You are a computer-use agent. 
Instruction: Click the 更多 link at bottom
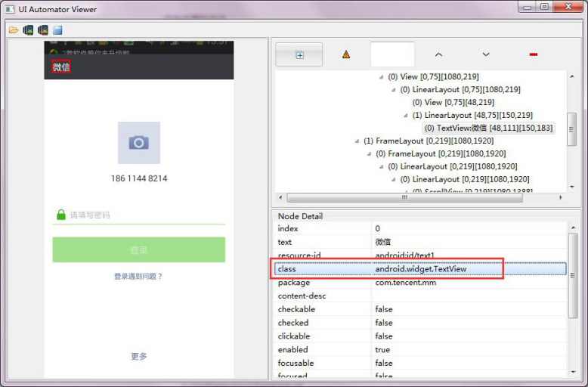(139, 356)
